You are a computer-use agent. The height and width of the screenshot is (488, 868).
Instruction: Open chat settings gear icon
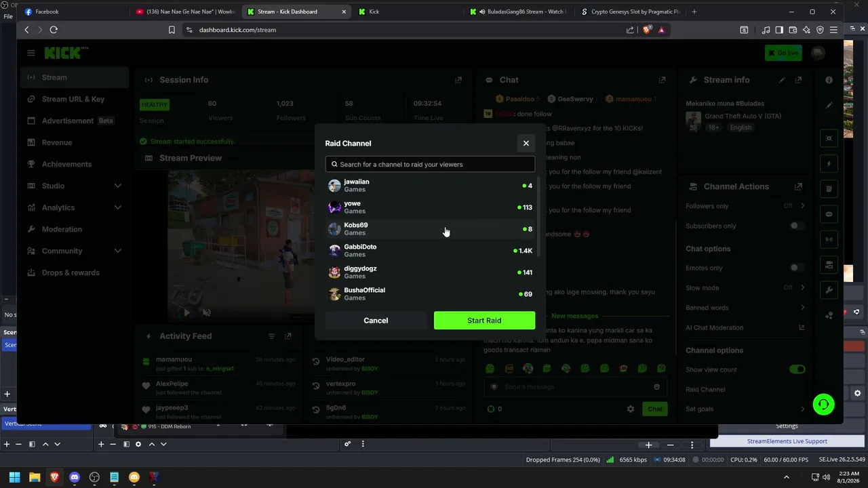[630, 409]
